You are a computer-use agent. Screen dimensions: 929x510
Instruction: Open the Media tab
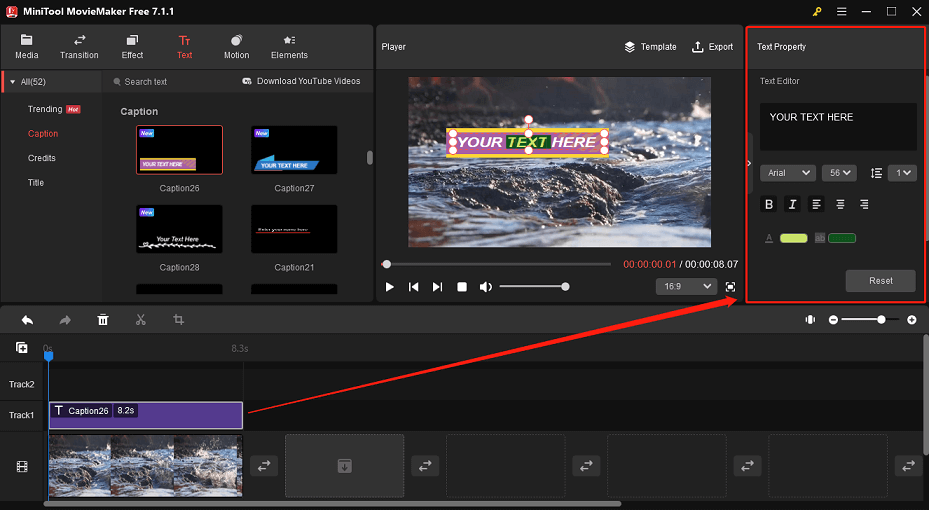[x=26, y=47]
